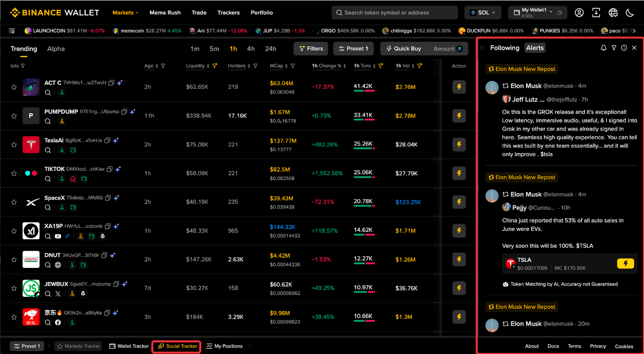
Task: Open the alerts bell icon in Following panel
Action: [603, 48]
